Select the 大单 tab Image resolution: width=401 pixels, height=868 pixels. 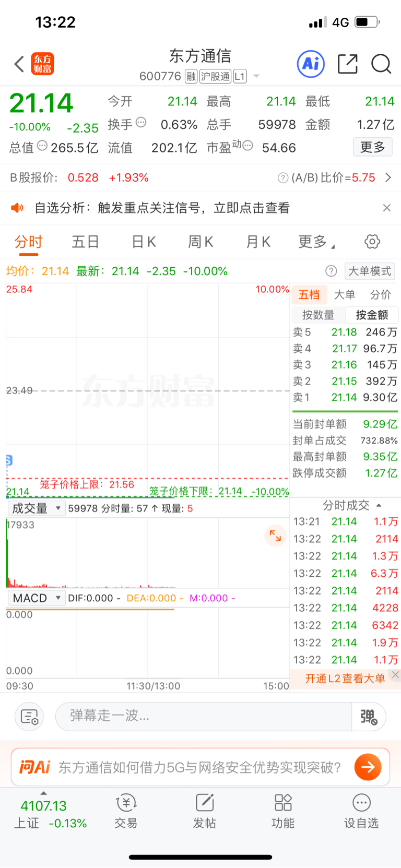(345, 295)
